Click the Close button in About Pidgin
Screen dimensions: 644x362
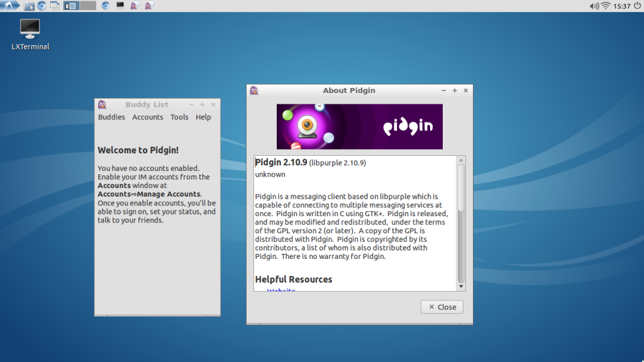[442, 307]
